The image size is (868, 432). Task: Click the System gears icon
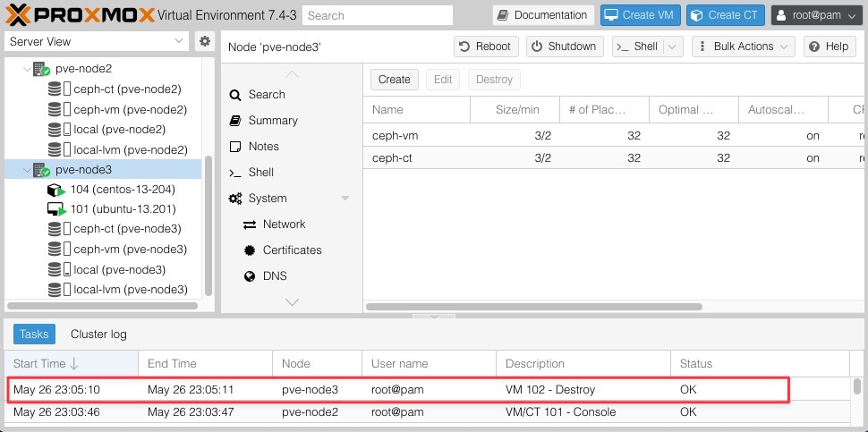(x=235, y=199)
